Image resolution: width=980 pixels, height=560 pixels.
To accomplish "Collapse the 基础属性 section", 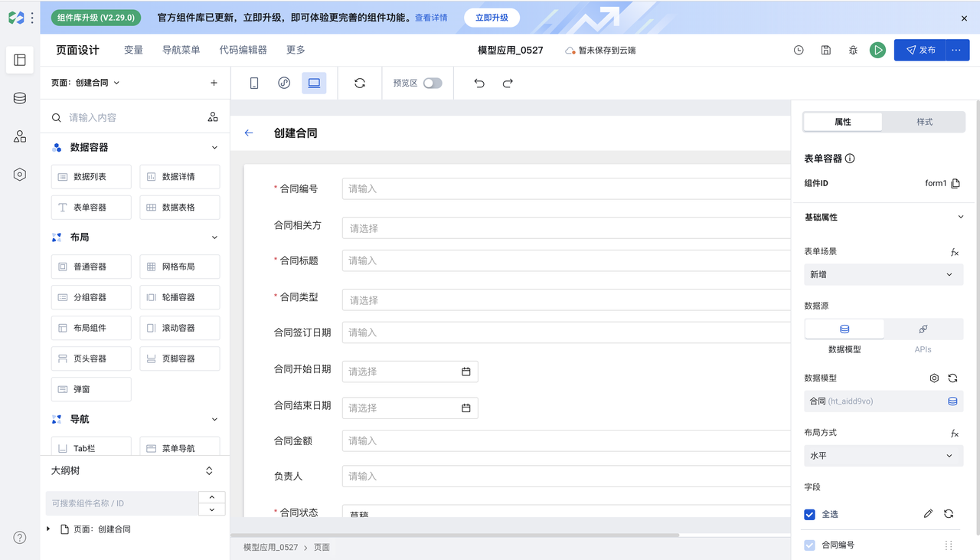I will (x=961, y=218).
